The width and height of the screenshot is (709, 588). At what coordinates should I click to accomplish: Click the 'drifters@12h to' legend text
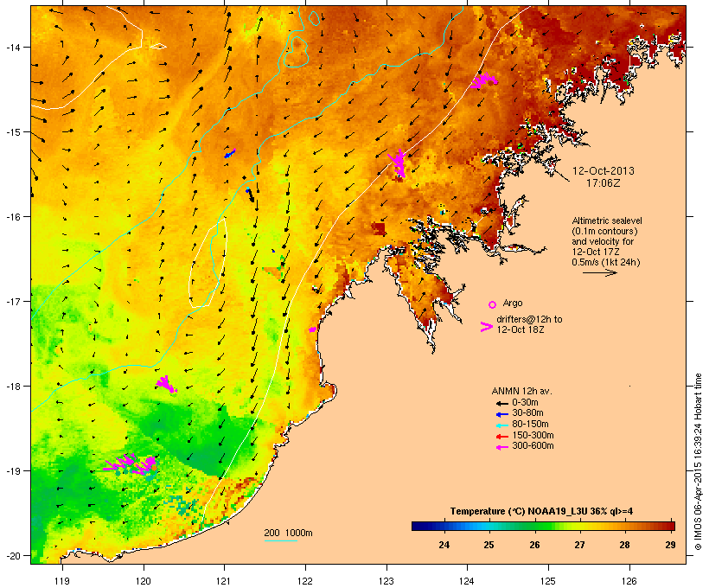click(529, 319)
